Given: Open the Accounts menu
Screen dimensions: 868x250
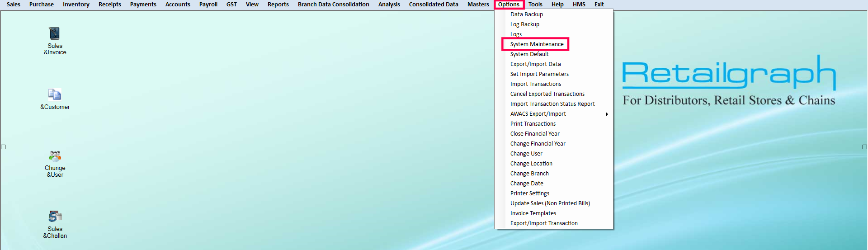Looking at the screenshot, I should (x=178, y=5).
